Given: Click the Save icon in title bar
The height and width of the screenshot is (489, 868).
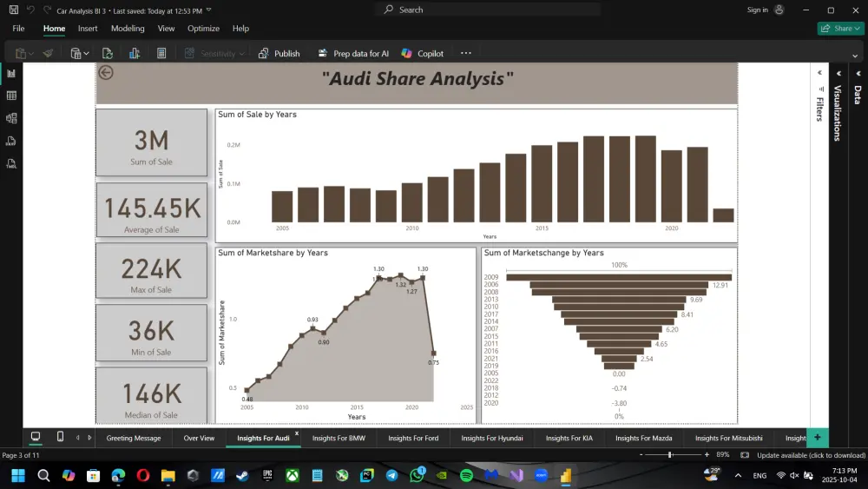Looking at the screenshot, I should (x=14, y=10).
